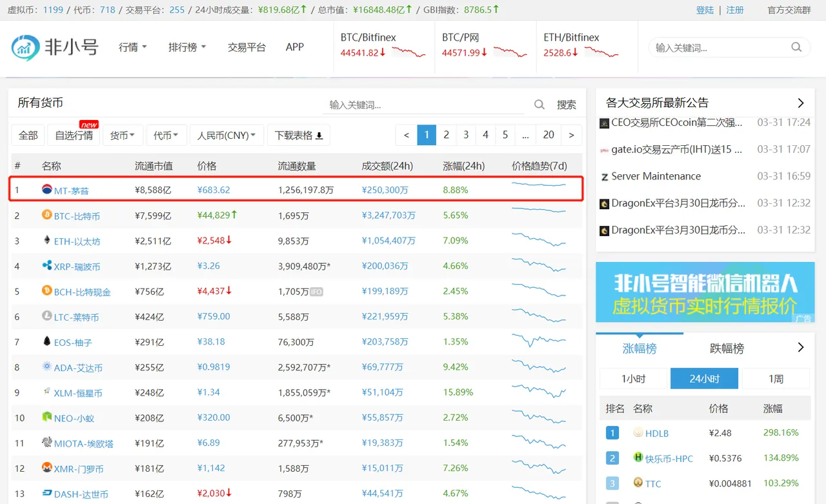Click the 注册 register link
This screenshot has width=826, height=504.
(x=735, y=10)
